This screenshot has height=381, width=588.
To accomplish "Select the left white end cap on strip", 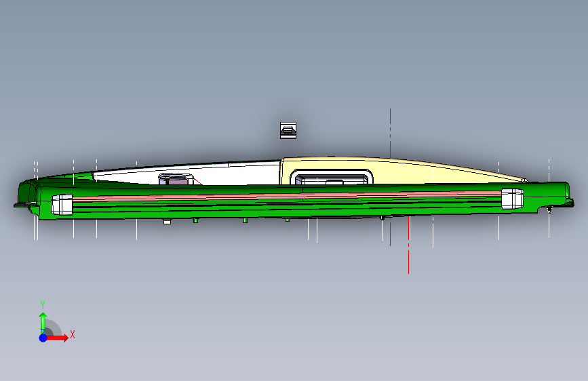I will [62, 205].
